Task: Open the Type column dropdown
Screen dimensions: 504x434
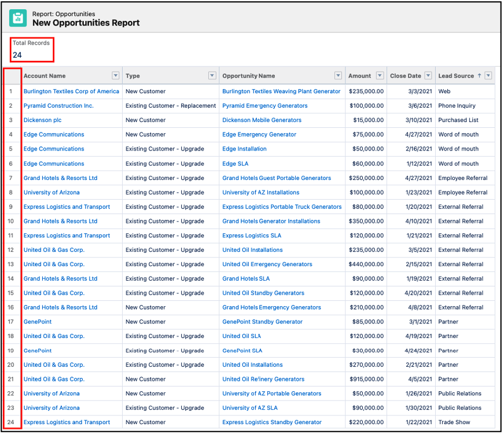Action: tap(212, 76)
